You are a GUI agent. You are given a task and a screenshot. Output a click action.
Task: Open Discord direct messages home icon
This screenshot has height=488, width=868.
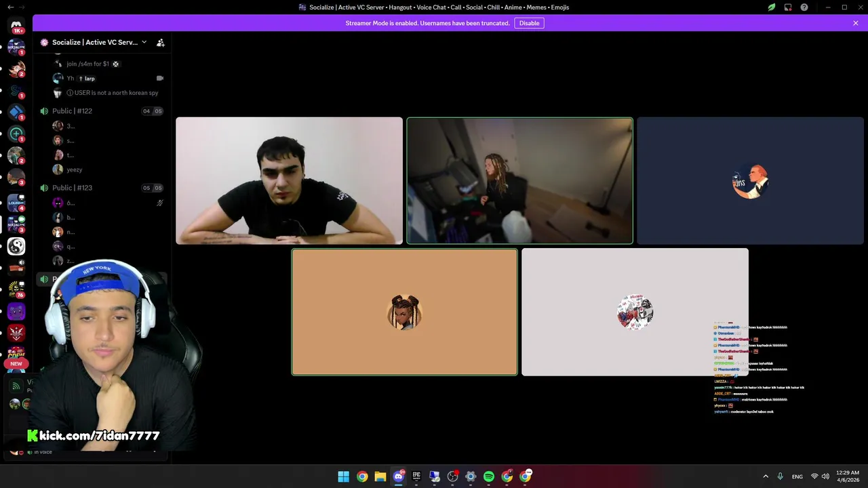16,25
